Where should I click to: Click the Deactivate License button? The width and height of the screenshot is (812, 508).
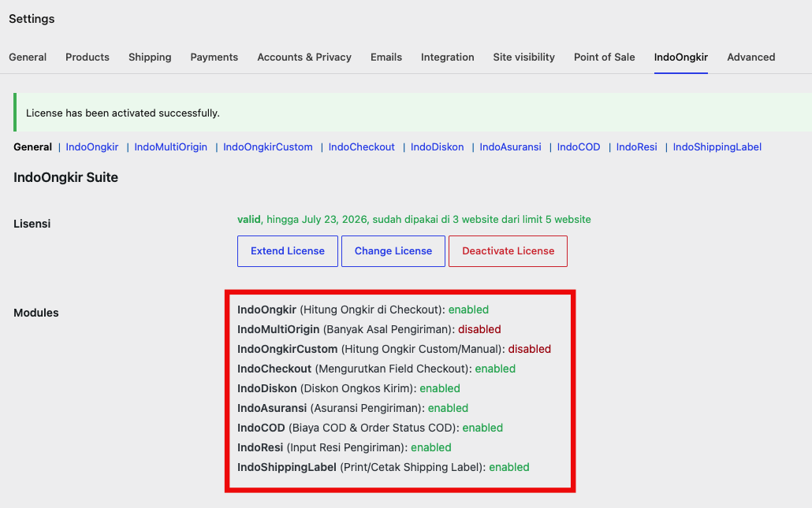[508, 251]
